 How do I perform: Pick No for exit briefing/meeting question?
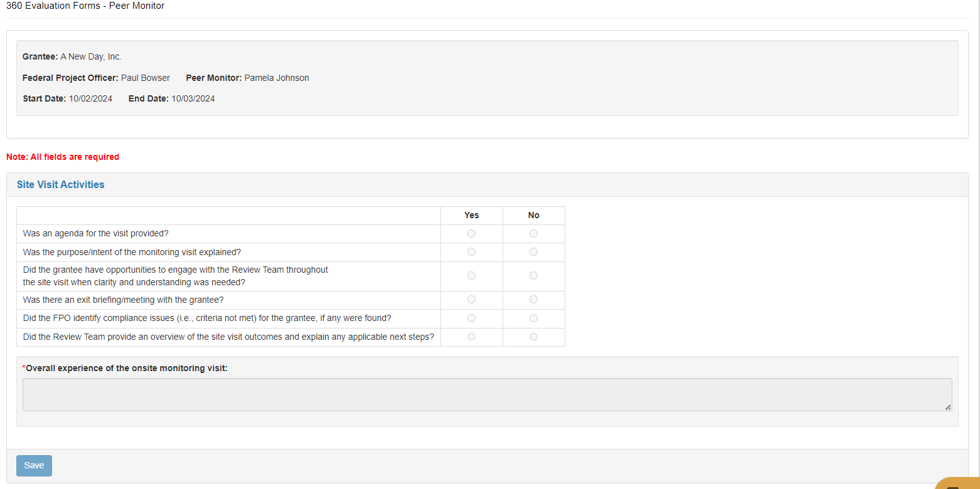pos(533,300)
